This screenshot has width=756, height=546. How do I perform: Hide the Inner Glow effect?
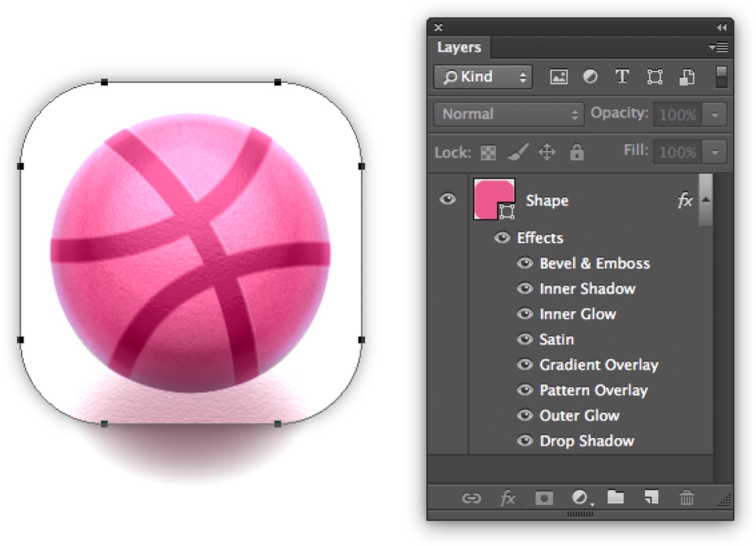pos(525,314)
